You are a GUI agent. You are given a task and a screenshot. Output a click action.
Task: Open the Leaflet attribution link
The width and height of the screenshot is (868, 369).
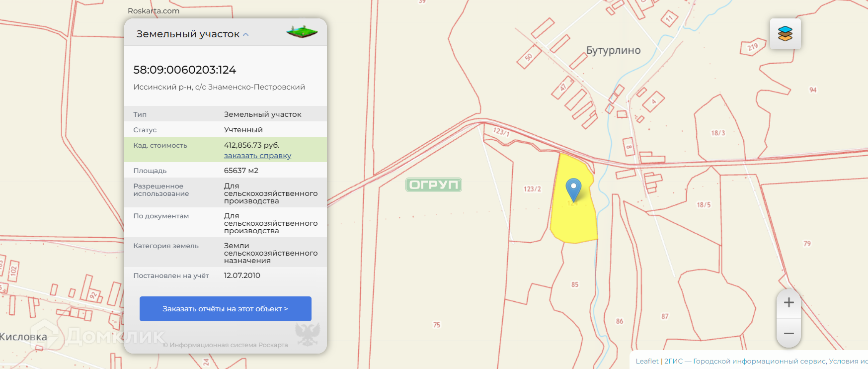tap(647, 361)
